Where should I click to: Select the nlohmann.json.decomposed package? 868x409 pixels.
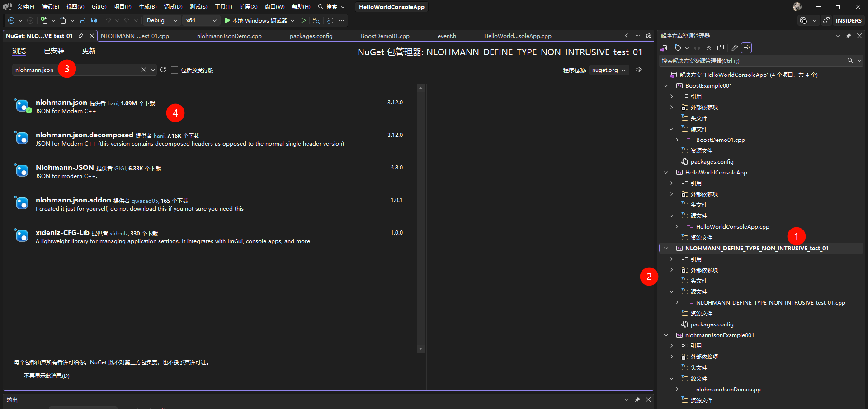coord(210,139)
